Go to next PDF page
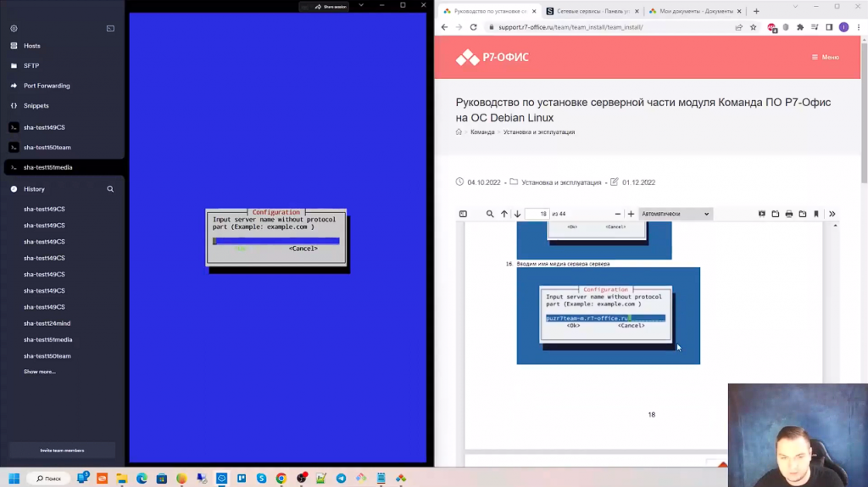 (518, 214)
